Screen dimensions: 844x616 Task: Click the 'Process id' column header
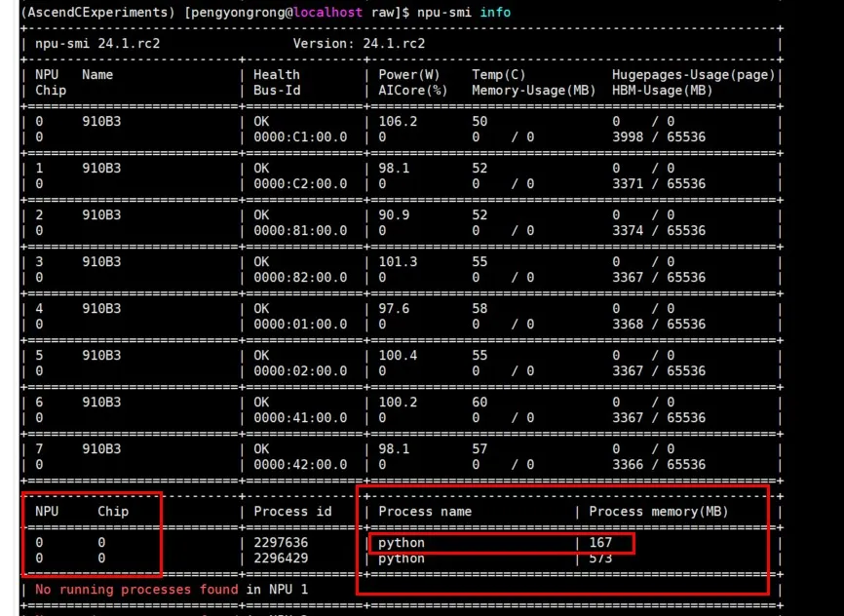point(292,511)
